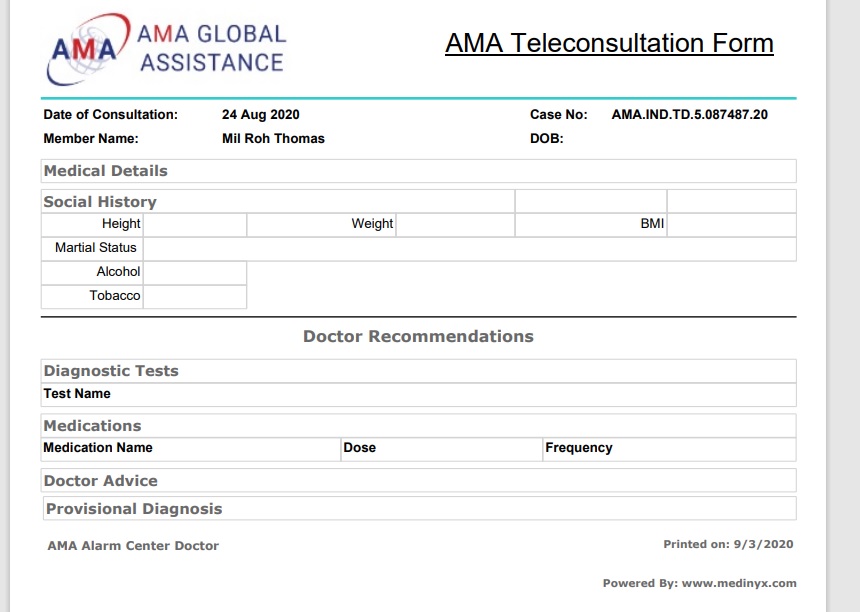Click the Tobacco value field

pyautogui.click(x=195, y=297)
